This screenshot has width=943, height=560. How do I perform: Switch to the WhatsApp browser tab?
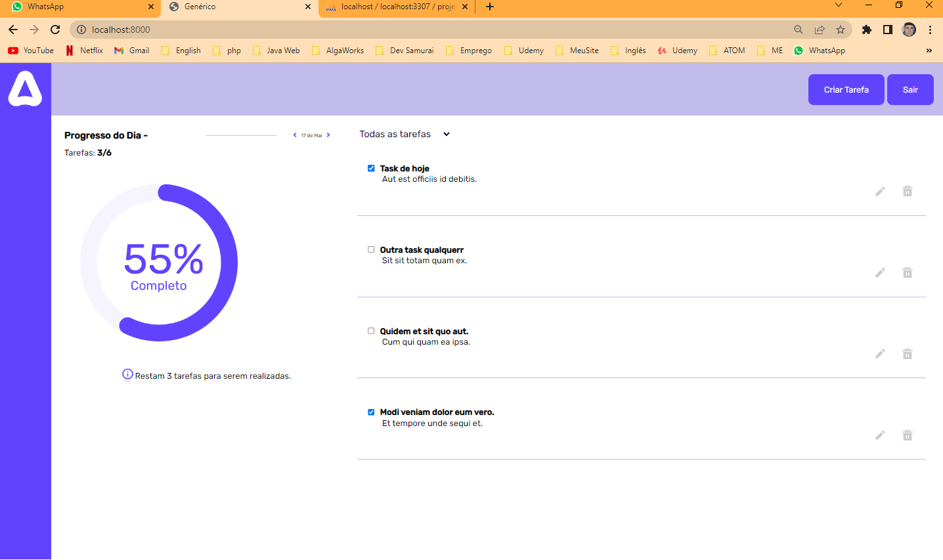(80, 7)
